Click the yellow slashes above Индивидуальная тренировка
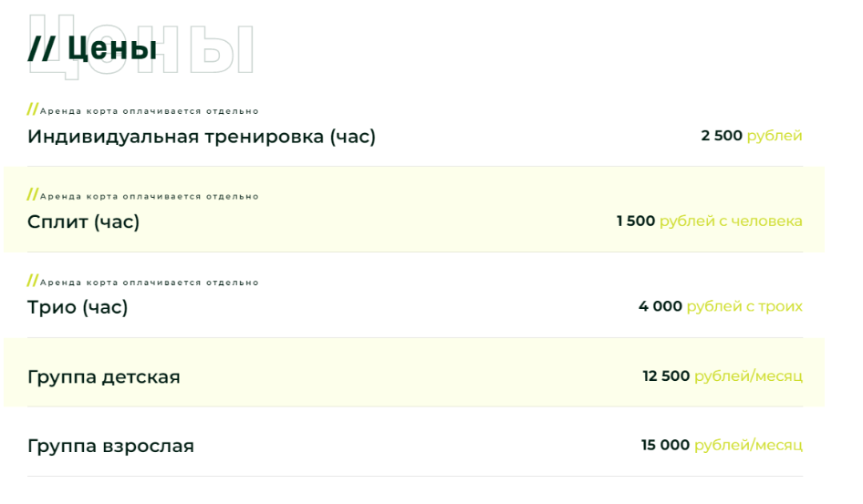This screenshot has width=863, height=504. [33, 109]
